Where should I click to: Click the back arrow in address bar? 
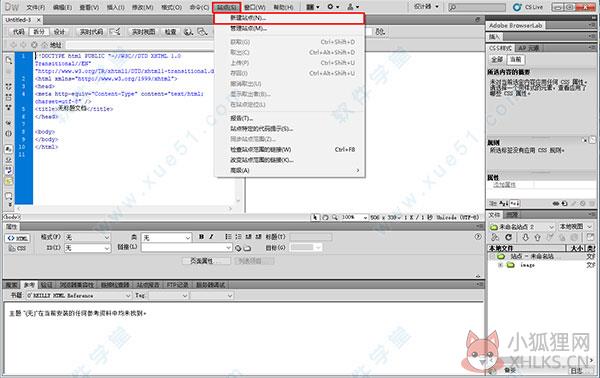point(14,45)
